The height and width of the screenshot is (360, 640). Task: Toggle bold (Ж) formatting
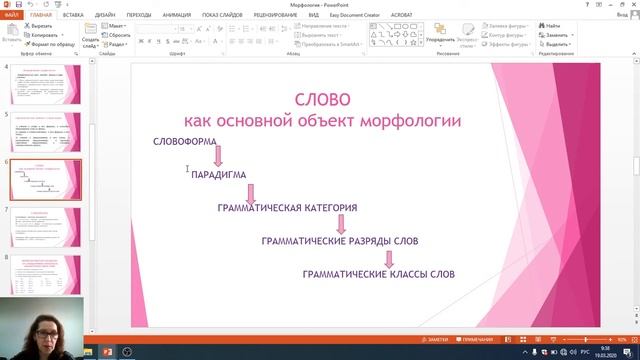141,41
